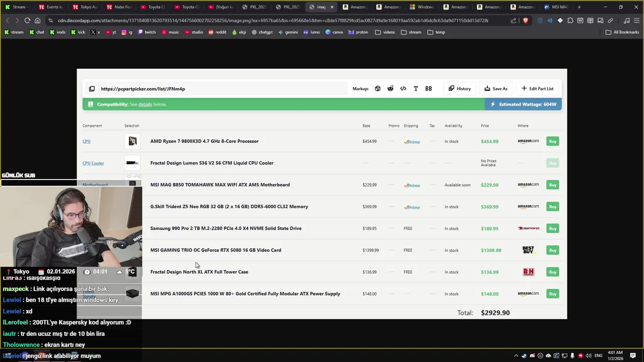Click the pcpartpicker list URL field
Screen dimensions: 644x362
click(x=216, y=88)
